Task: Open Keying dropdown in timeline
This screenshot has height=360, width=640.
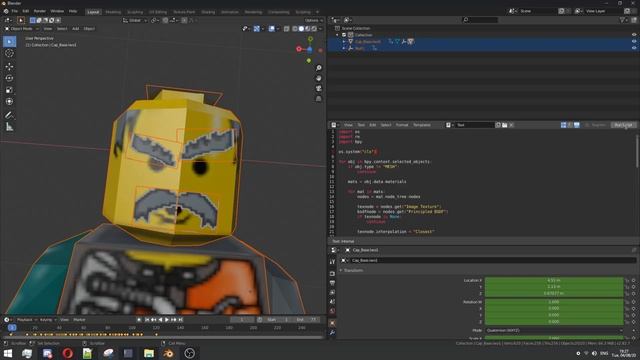Action: [47, 320]
